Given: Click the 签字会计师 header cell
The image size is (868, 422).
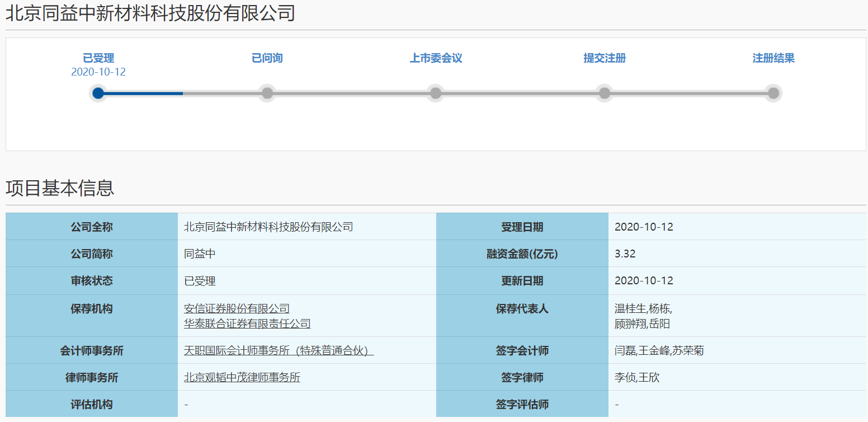Looking at the screenshot, I should [x=522, y=350].
